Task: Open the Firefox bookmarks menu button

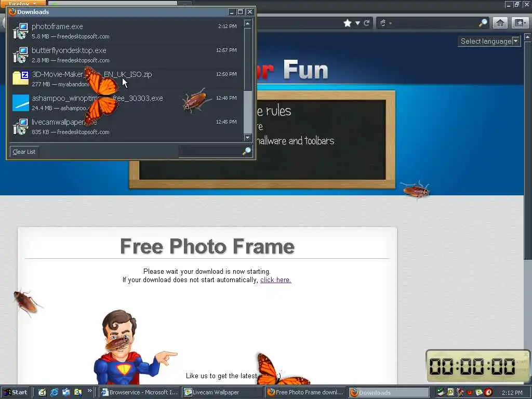Action: click(x=520, y=23)
